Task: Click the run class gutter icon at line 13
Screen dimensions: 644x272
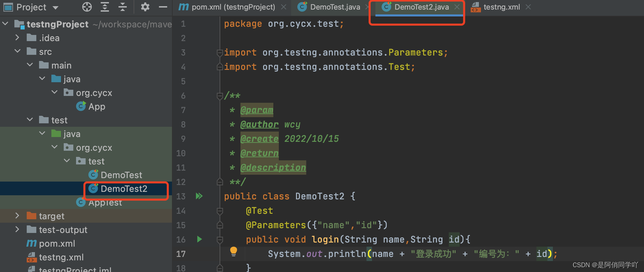Action: click(199, 196)
